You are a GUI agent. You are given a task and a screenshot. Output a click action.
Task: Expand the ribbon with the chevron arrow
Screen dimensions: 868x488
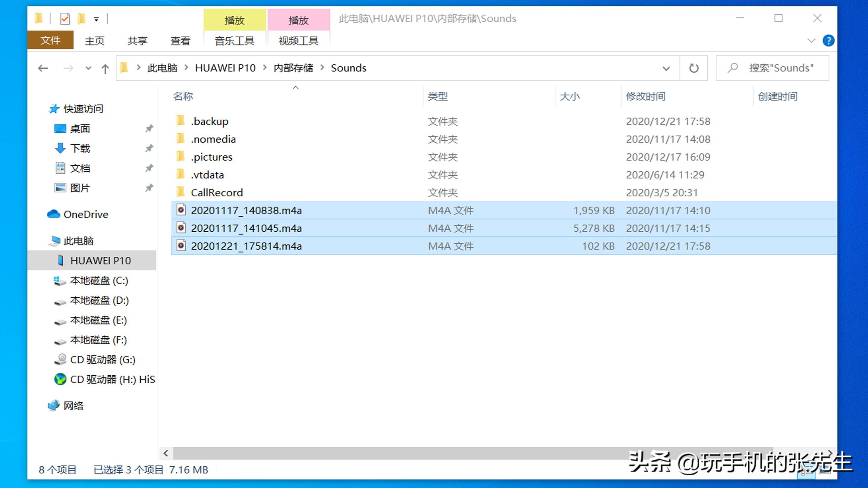pyautogui.click(x=811, y=41)
